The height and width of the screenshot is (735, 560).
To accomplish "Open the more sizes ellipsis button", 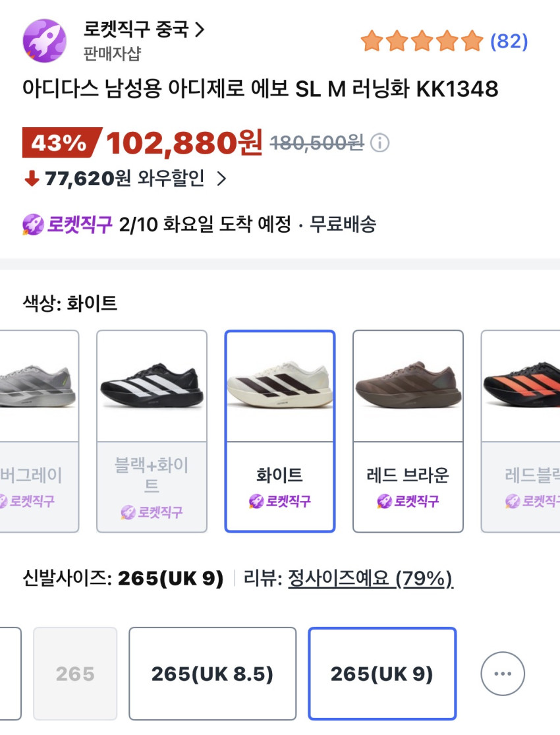I will point(502,674).
